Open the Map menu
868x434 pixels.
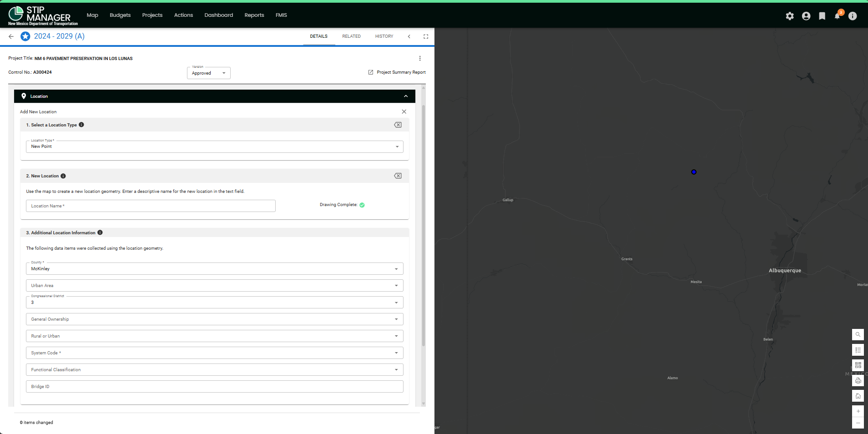(92, 15)
